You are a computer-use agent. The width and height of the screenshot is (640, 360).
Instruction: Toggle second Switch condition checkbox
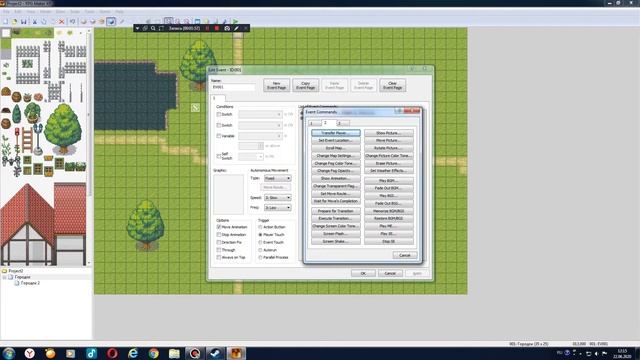(x=219, y=125)
